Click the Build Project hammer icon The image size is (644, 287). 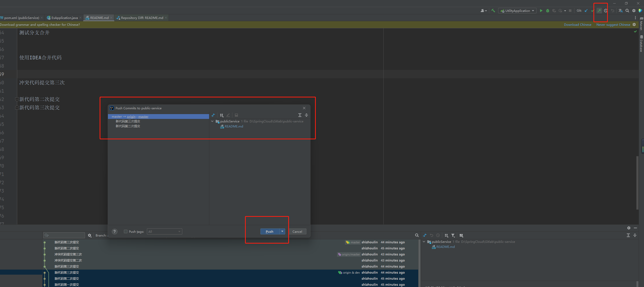tap(493, 11)
